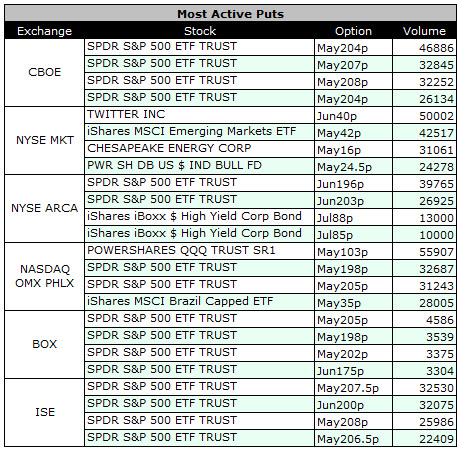Screen dimensions: 460x452
Task: Click the Volume column header
Action: click(424, 31)
